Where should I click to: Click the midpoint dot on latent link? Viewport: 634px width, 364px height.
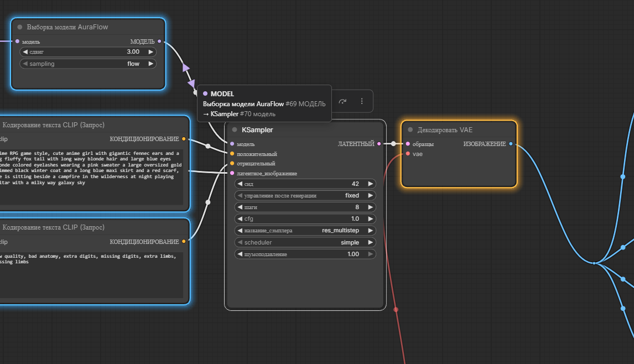pyautogui.click(x=393, y=144)
